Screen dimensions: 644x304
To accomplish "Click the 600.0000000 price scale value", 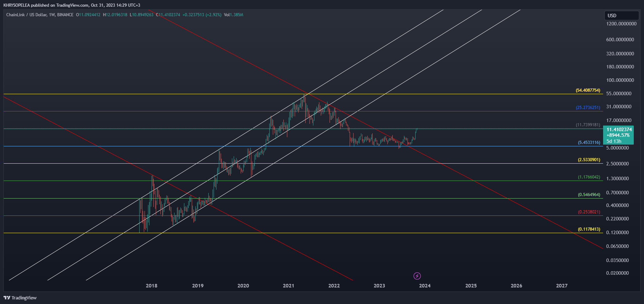I will point(620,39).
